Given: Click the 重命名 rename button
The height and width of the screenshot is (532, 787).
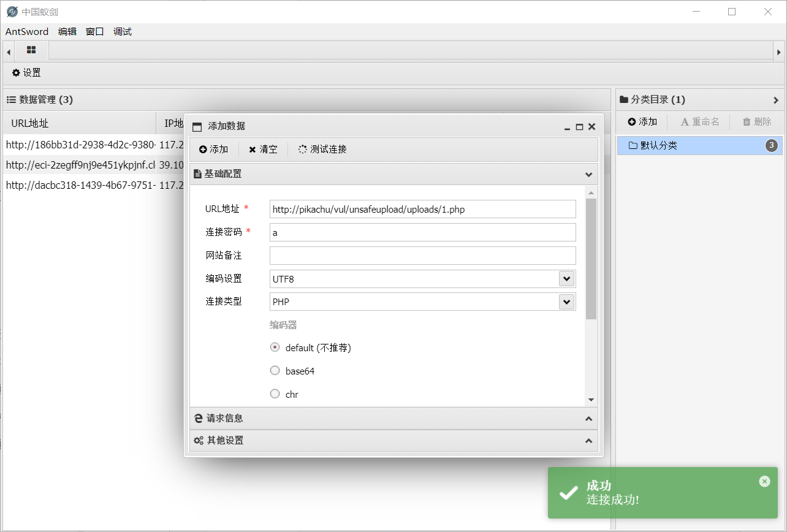Looking at the screenshot, I should point(700,122).
